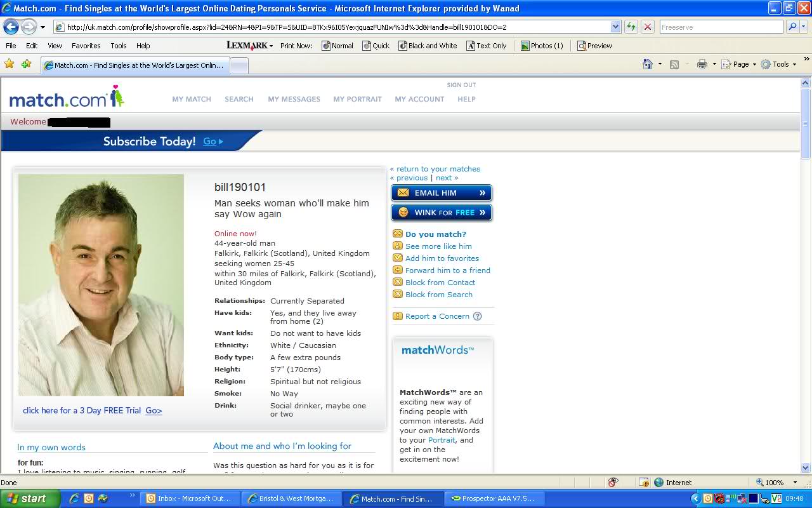This screenshot has width=812, height=508.
Task: Click the profile photo of bill190101
Action: click(101, 285)
